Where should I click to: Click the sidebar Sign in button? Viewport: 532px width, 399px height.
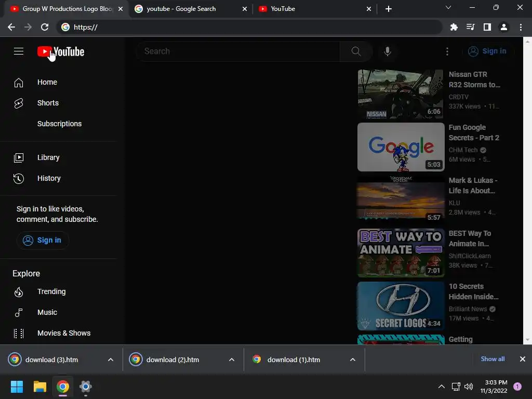[43, 240]
